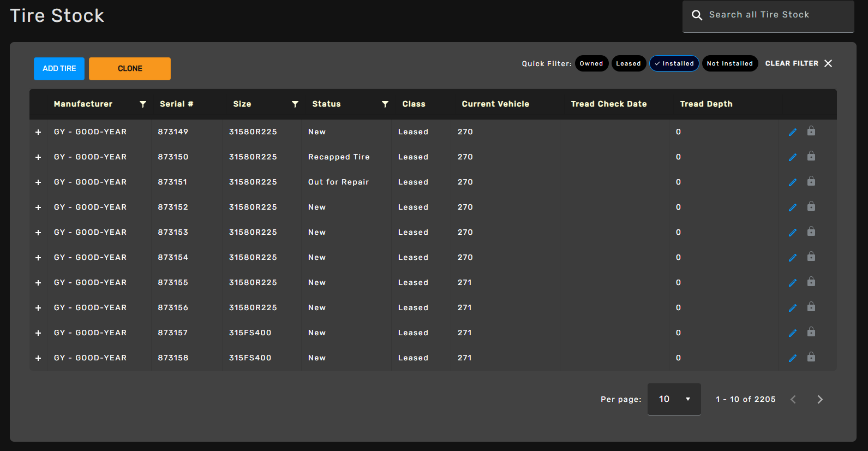Open the Status column filter icon
Screen dimensions: 868x451
pyautogui.click(x=385, y=104)
